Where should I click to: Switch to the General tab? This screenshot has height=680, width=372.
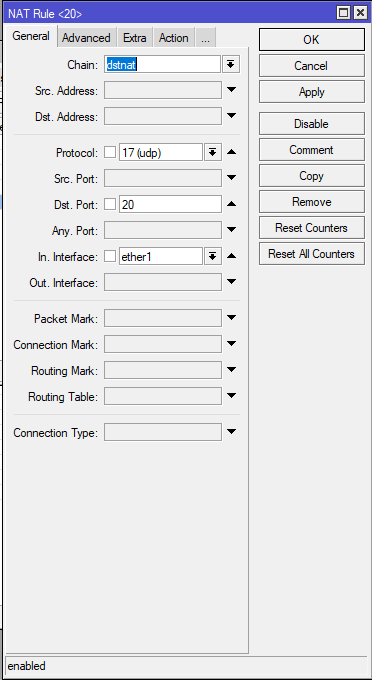pos(30,36)
